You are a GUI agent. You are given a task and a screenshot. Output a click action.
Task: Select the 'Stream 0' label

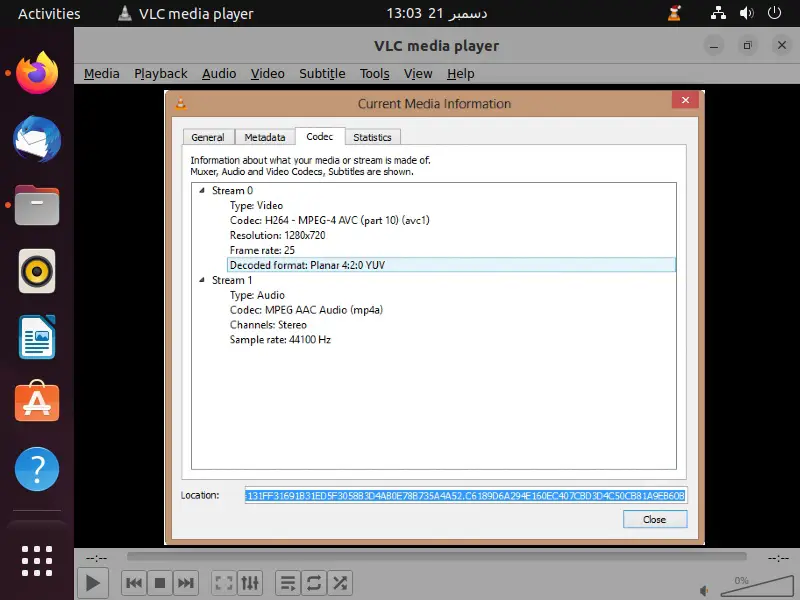click(232, 190)
